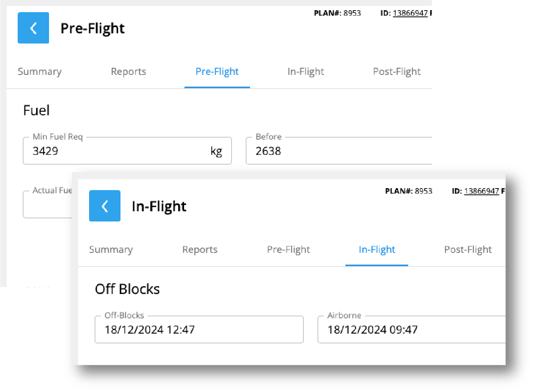
Task: Open Summary tab in the In-Flight window
Action: pos(111,250)
